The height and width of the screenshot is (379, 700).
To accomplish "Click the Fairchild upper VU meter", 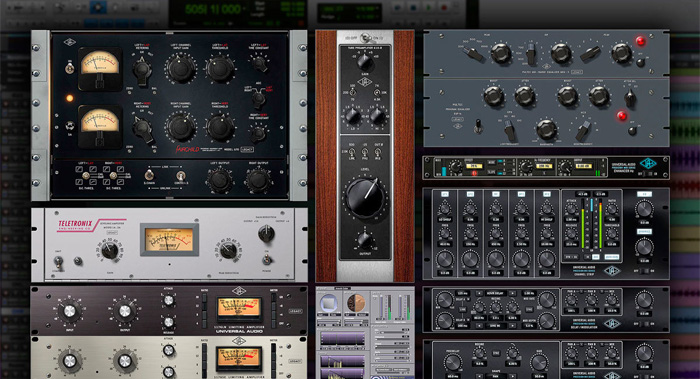I will [100, 69].
